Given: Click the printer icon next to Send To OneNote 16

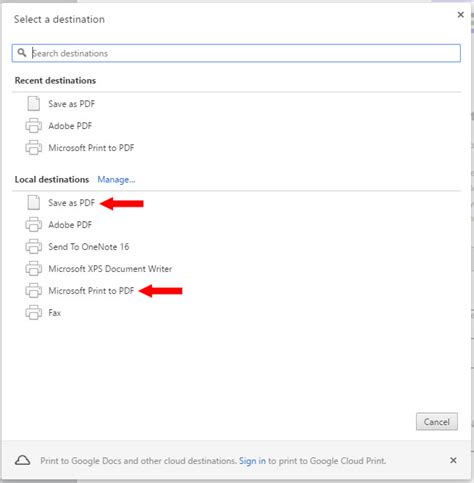Looking at the screenshot, I should click(x=34, y=247).
